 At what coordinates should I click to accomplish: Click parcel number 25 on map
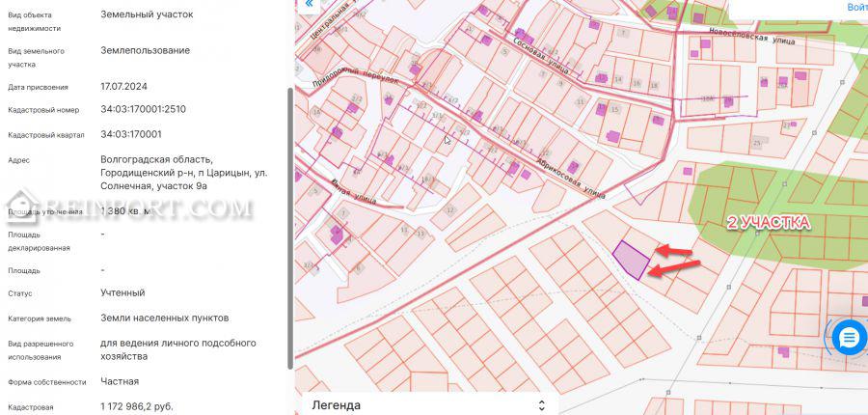tap(757, 144)
